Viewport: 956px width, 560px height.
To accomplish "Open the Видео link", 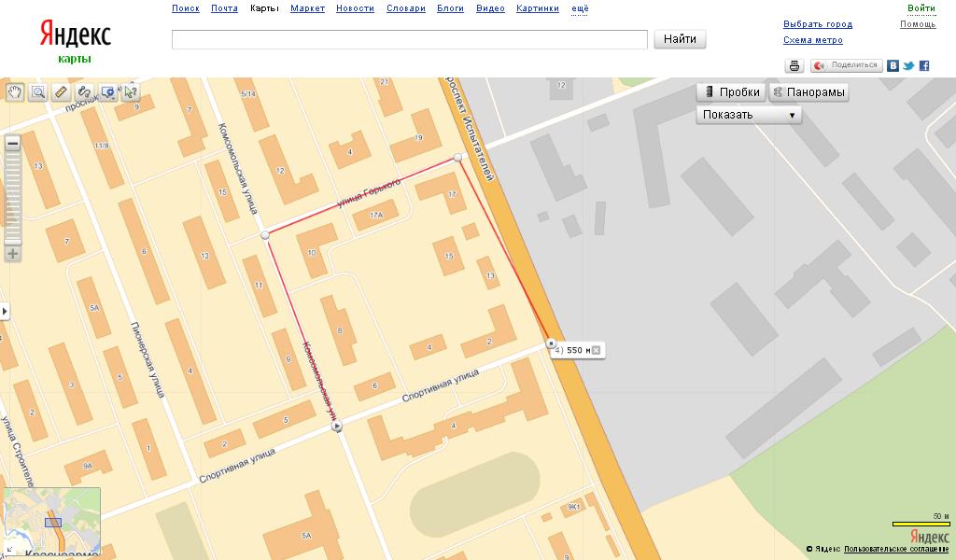I will [490, 8].
